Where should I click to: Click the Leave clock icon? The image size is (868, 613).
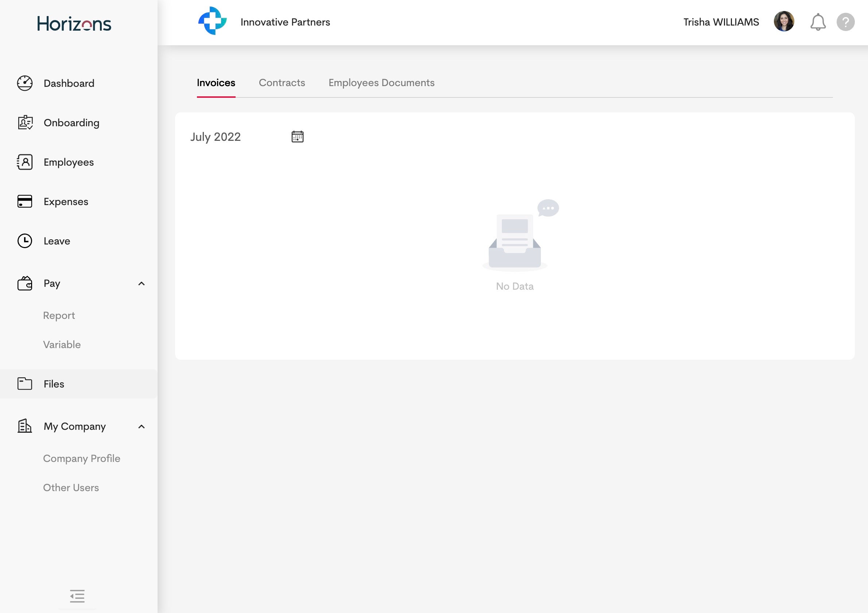25,241
